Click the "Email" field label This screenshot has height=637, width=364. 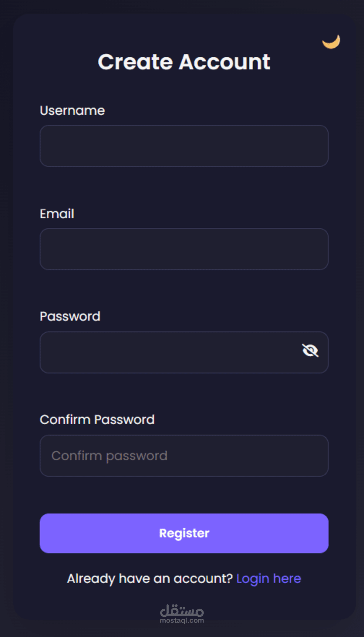57,214
